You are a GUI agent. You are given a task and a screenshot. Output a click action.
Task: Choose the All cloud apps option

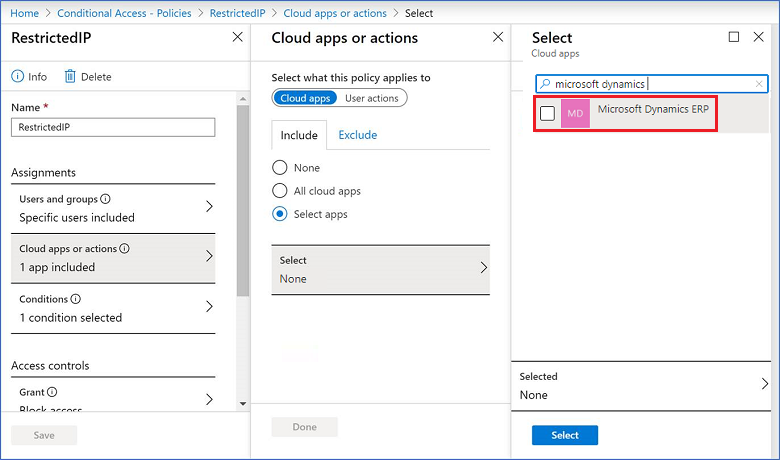click(x=280, y=191)
